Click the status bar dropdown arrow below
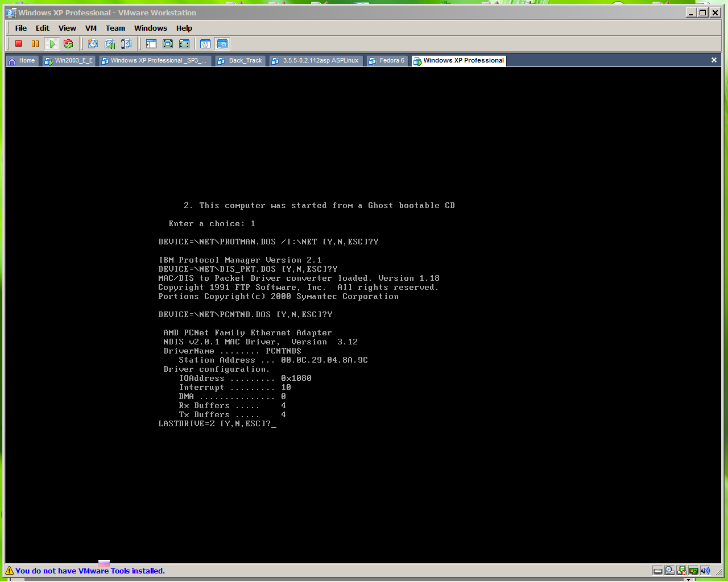Viewport: 728px width, 582px height. 688,579
